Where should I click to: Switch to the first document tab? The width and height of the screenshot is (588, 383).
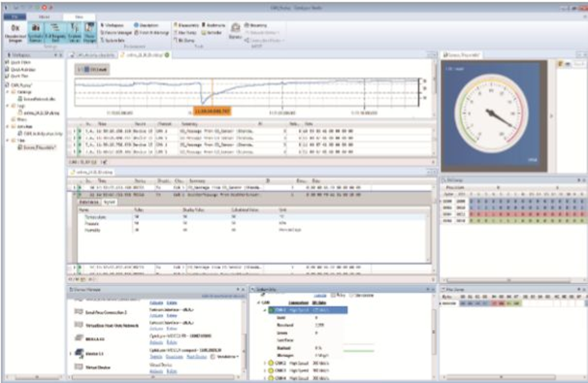click(93, 55)
